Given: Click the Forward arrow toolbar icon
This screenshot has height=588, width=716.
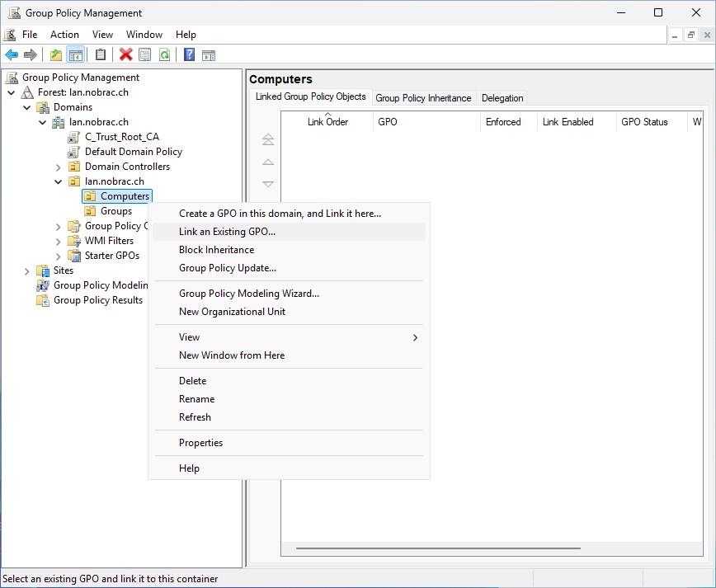Looking at the screenshot, I should tap(31, 55).
